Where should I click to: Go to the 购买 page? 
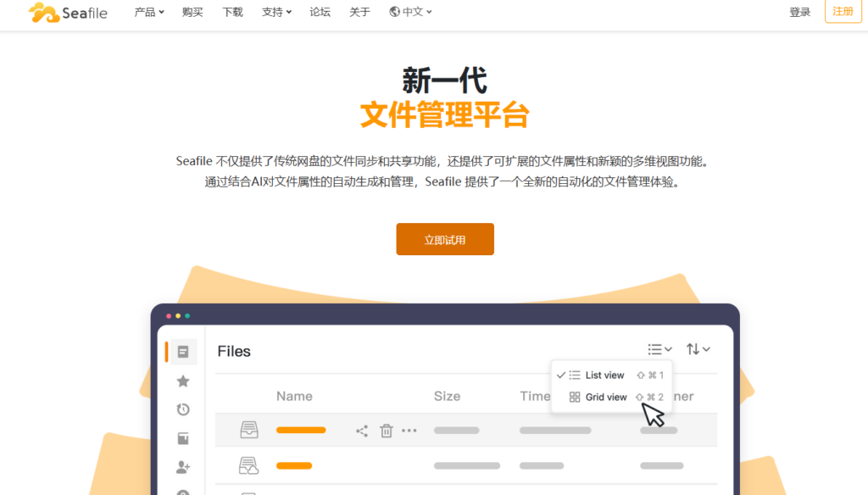pos(192,12)
